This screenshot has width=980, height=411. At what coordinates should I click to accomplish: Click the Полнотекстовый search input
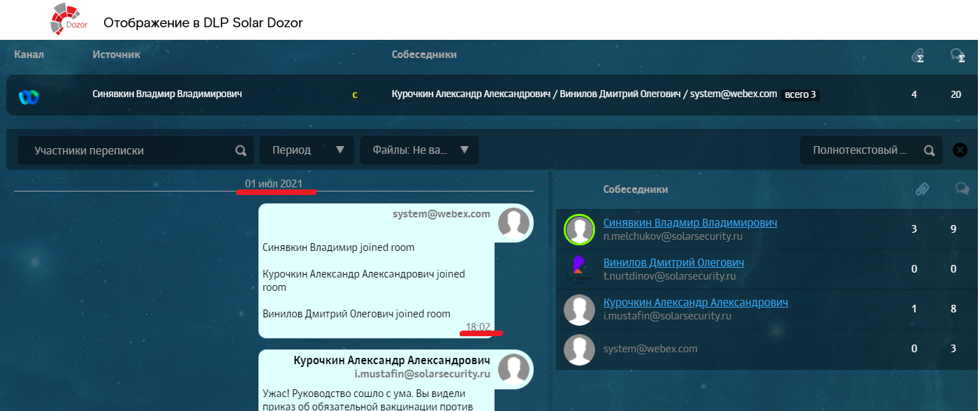(x=859, y=150)
